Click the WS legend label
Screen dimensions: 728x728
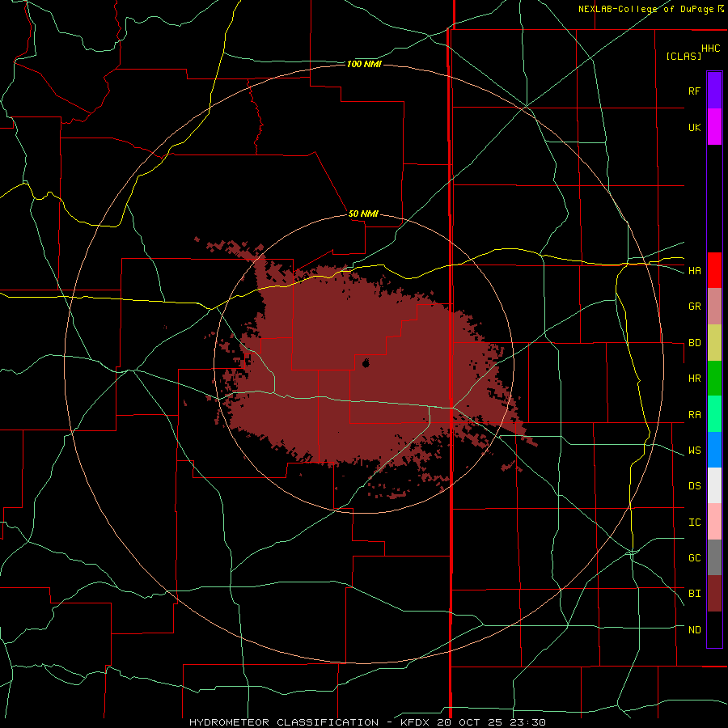[x=694, y=451]
